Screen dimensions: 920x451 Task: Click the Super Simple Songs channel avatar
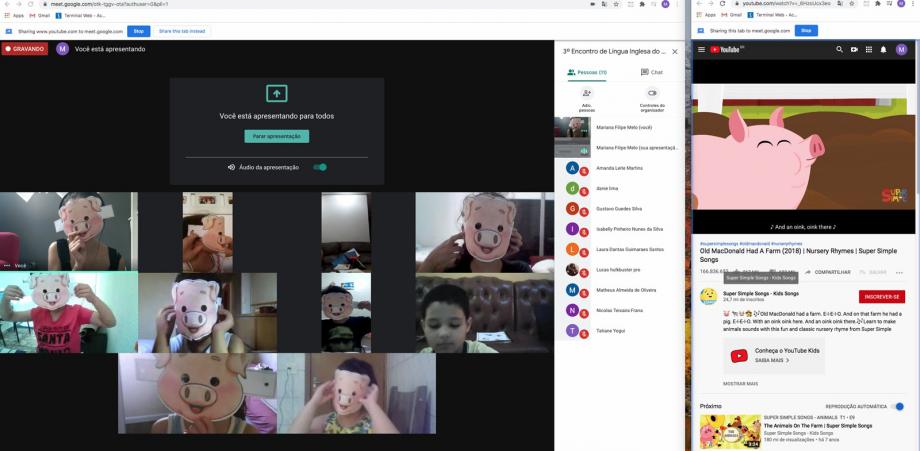(709, 296)
